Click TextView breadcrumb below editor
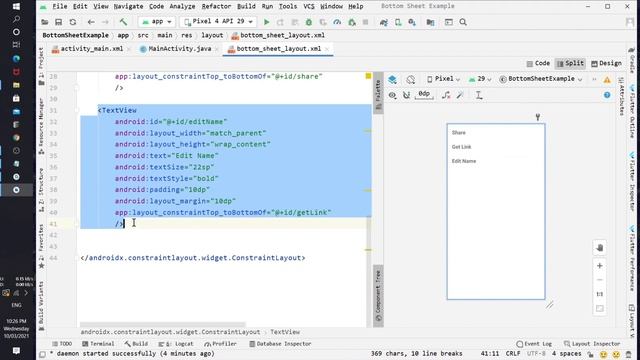 (285, 332)
